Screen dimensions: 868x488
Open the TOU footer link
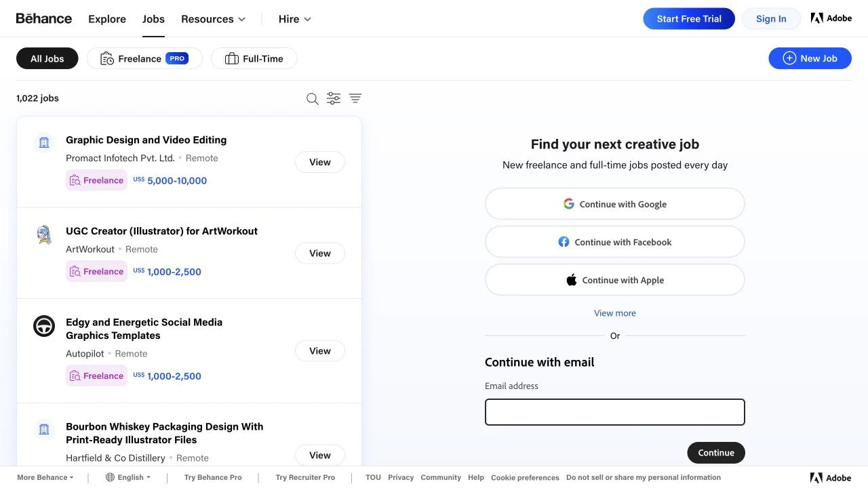[x=373, y=477]
